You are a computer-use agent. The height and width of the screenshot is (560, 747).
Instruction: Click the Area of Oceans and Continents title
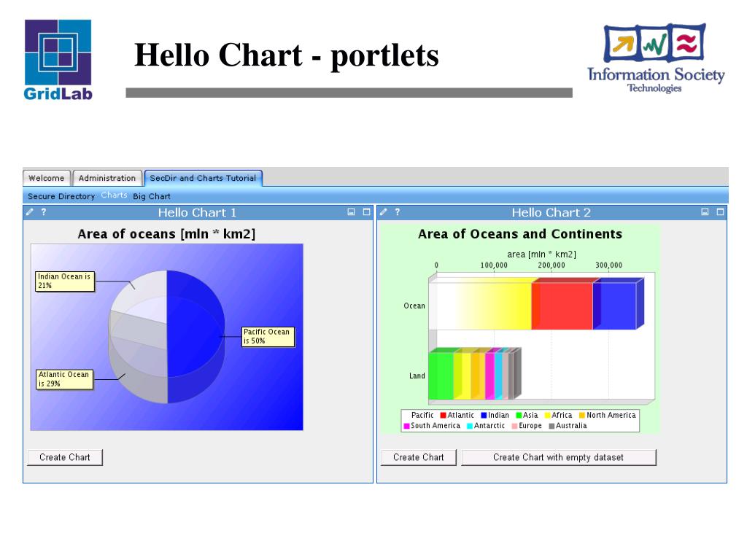(520, 234)
